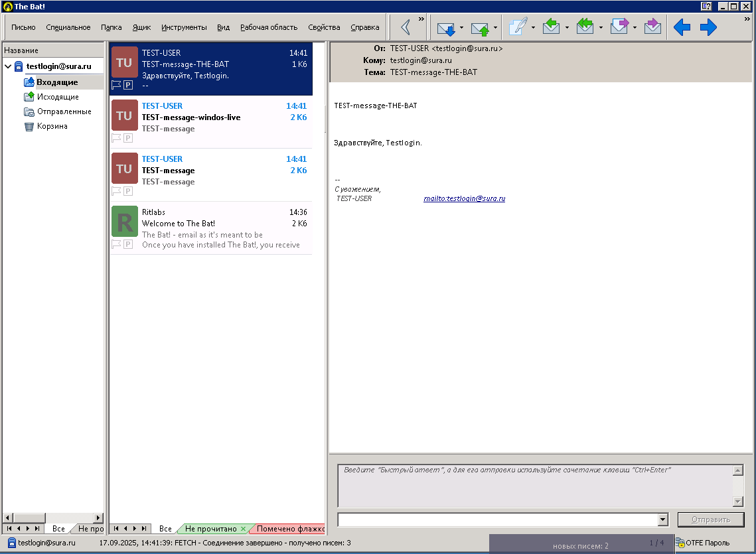Click into the quick reply text field
This screenshot has width=756, height=554.
point(534,485)
